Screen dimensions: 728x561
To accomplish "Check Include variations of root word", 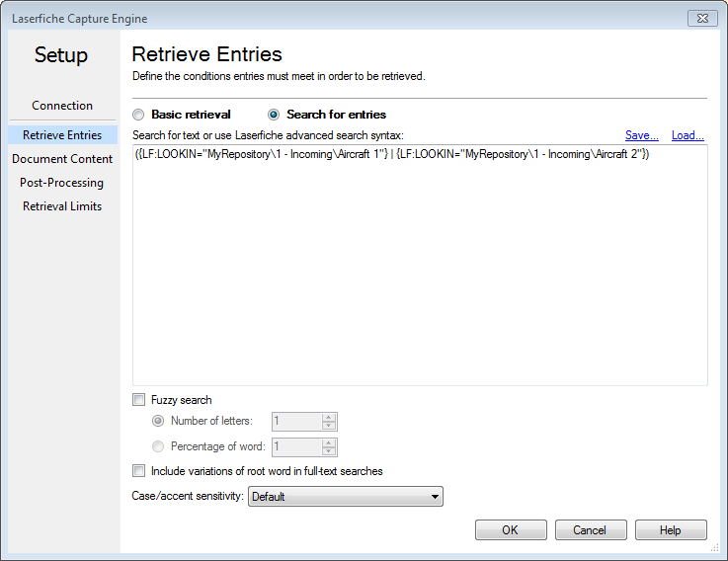I will [139, 471].
